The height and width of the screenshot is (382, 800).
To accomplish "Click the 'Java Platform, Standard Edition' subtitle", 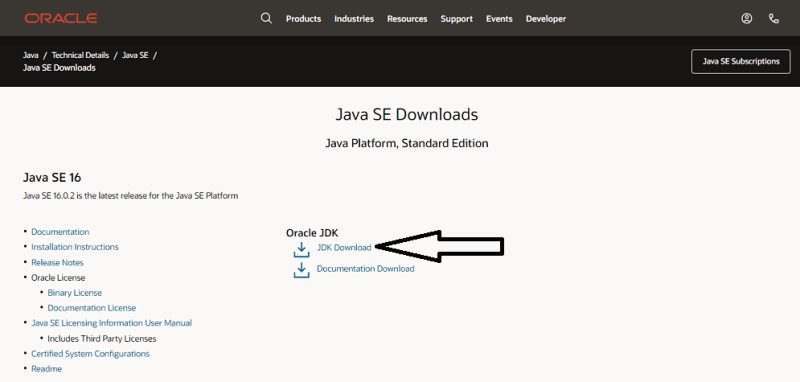I will click(407, 143).
